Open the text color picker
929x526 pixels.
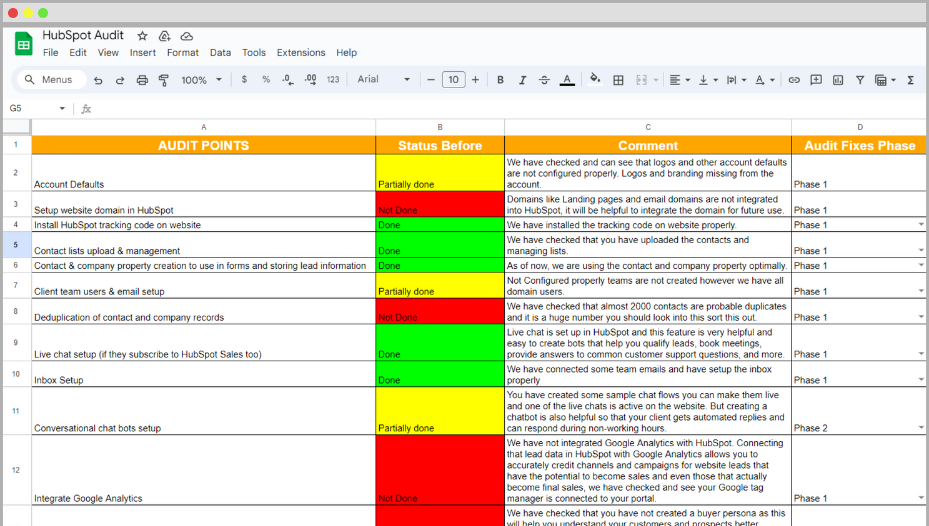[567, 79]
